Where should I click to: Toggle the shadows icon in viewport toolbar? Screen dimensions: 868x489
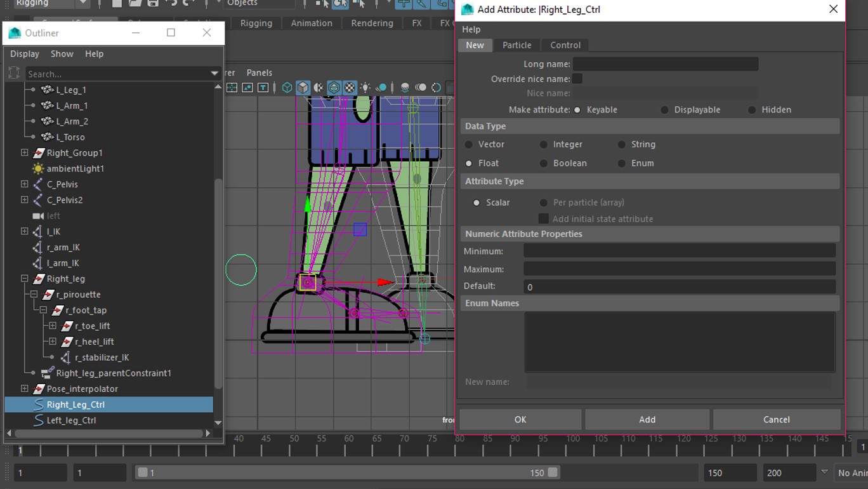pos(381,88)
